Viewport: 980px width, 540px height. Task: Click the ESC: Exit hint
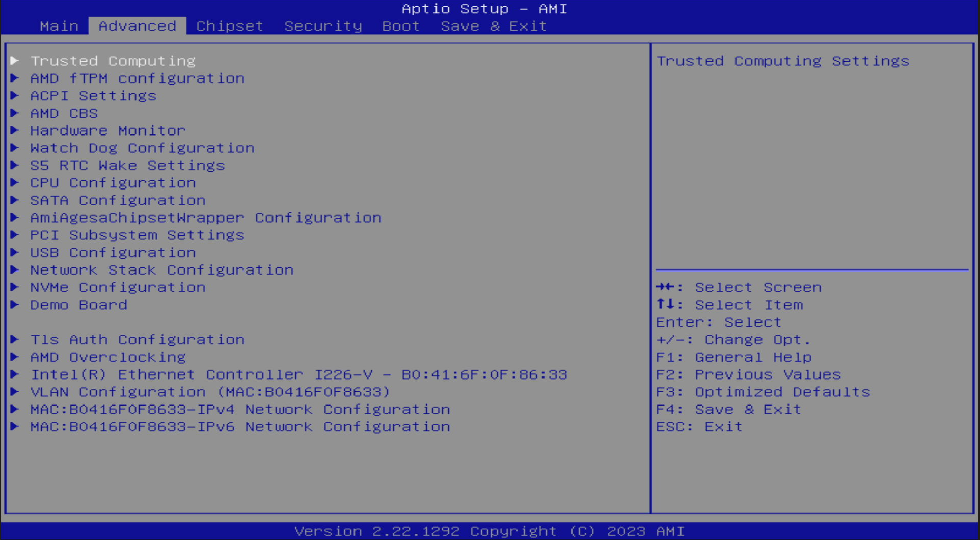[699, 427]
